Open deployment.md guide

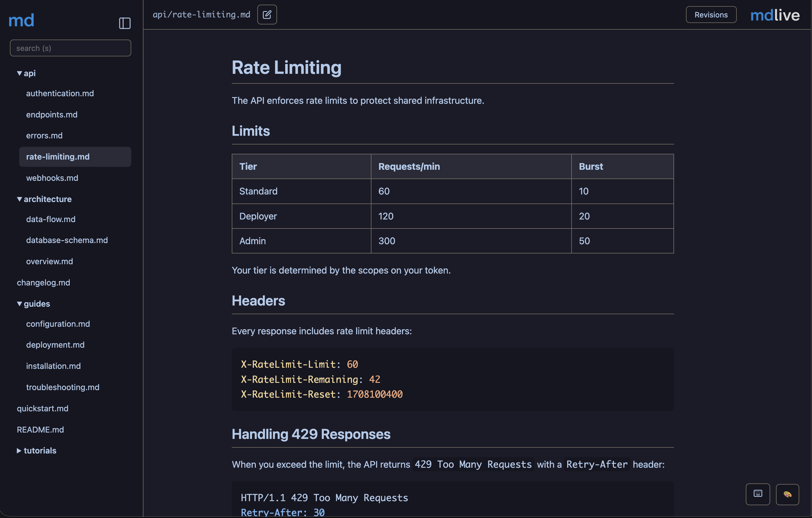click(x=55, y=344)
